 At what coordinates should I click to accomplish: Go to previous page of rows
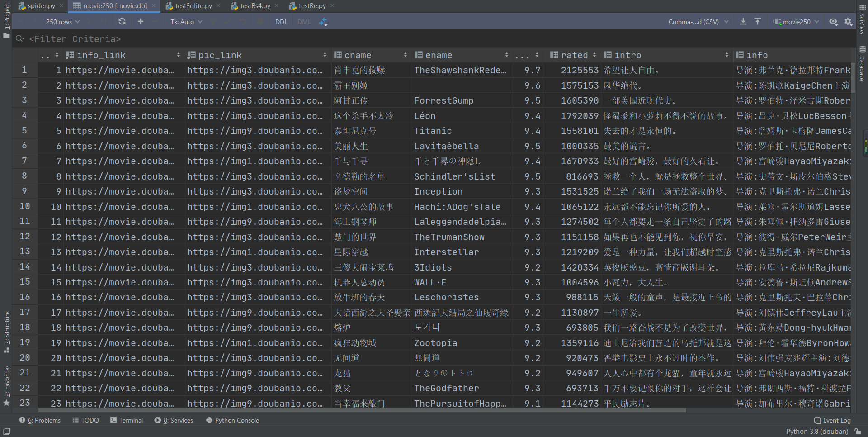click(x=35, y=21)
